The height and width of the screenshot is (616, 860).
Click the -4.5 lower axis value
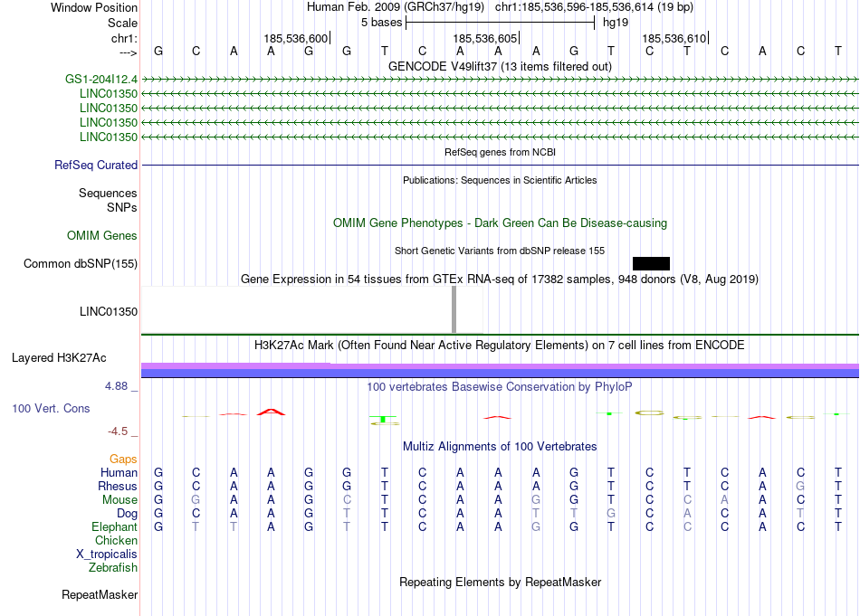(118, 431)
